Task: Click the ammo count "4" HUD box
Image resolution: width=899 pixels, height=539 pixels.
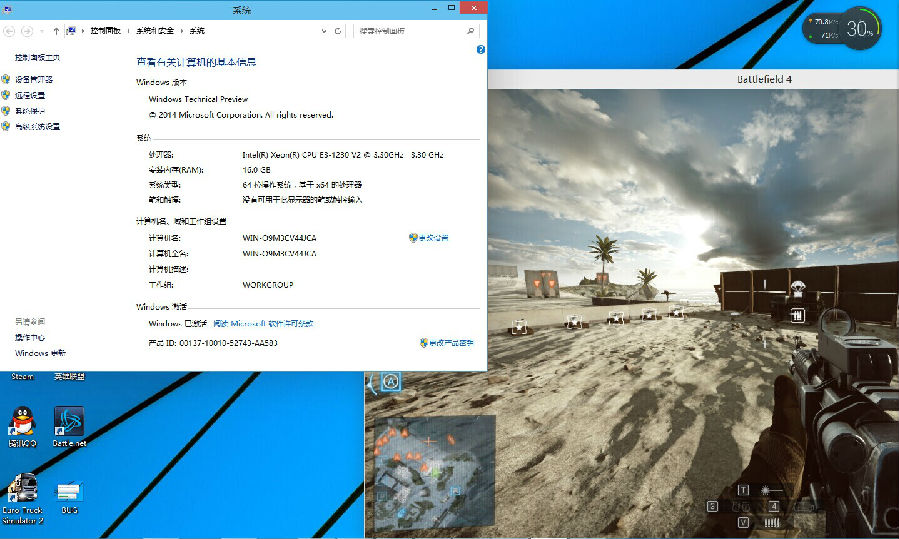Action: pos(773,506)
